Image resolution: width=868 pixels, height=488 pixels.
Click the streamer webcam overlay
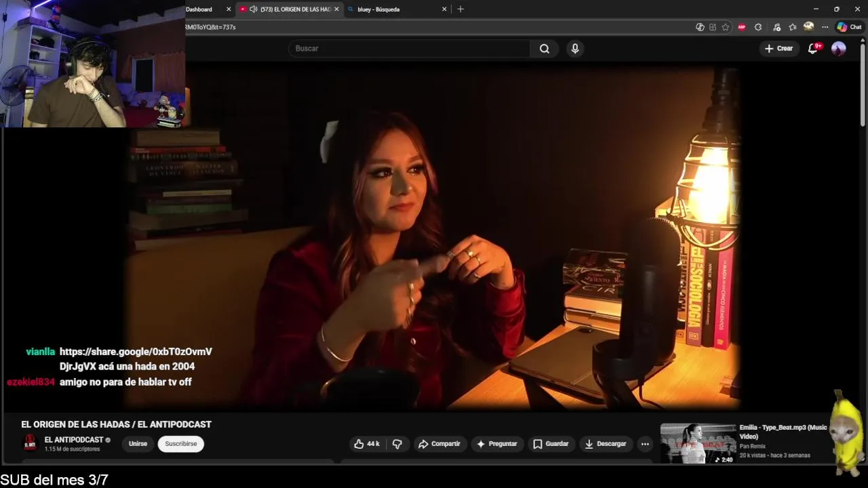pyautogui.click(x=93, y=64)
